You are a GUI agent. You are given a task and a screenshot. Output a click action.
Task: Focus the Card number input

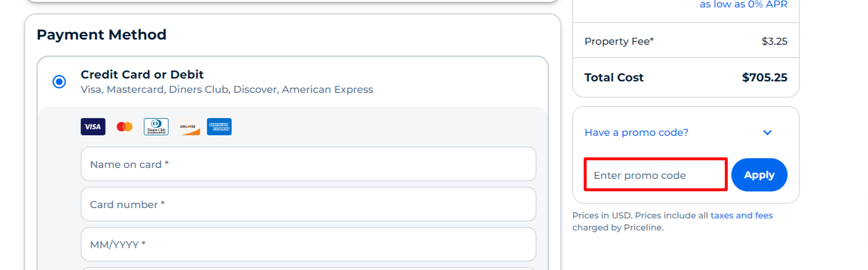(x=308, y=204)
